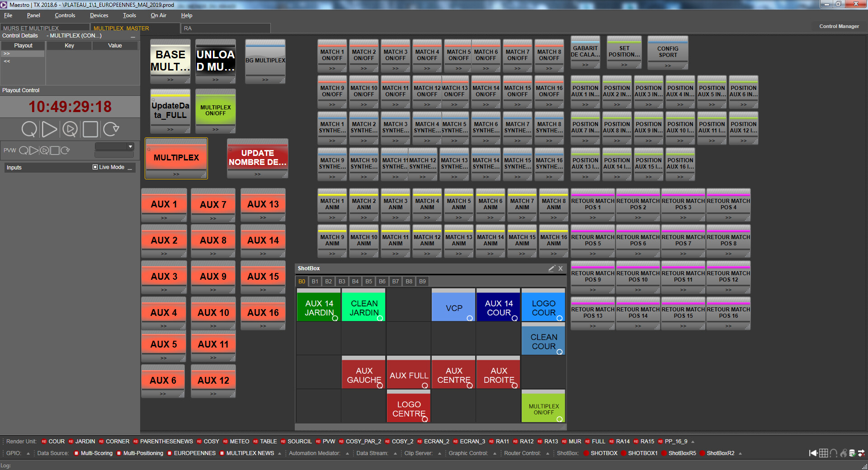Screen dimensions: 868x470
Task: Click the red RE indicator for PVW
Action: pos(318,442)
